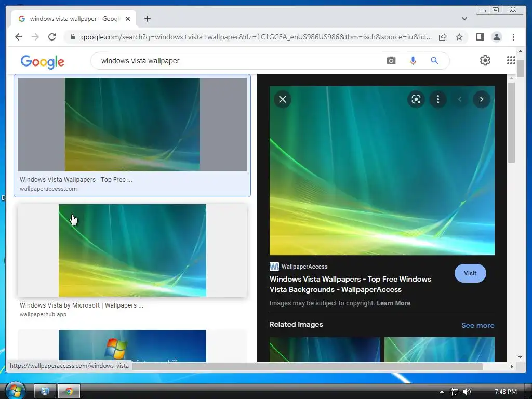The width and height of the screenshot is (532, 399).
Task: Open Chrome three-dot menu
Action: click(513, 37)
